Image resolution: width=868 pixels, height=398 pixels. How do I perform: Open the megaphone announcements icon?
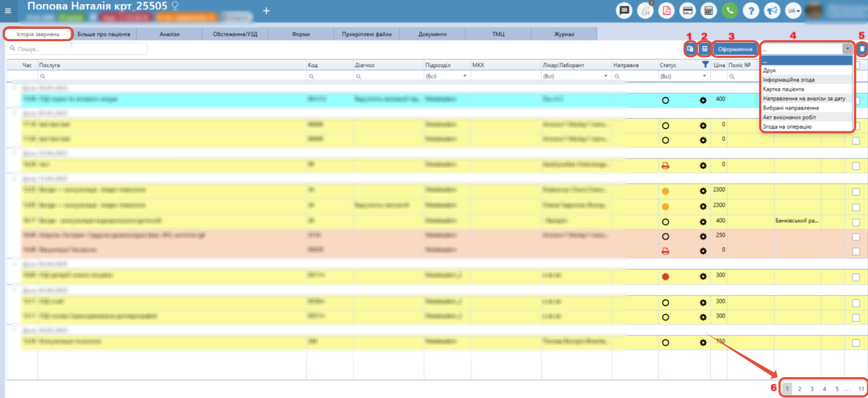tap(772, 11)
